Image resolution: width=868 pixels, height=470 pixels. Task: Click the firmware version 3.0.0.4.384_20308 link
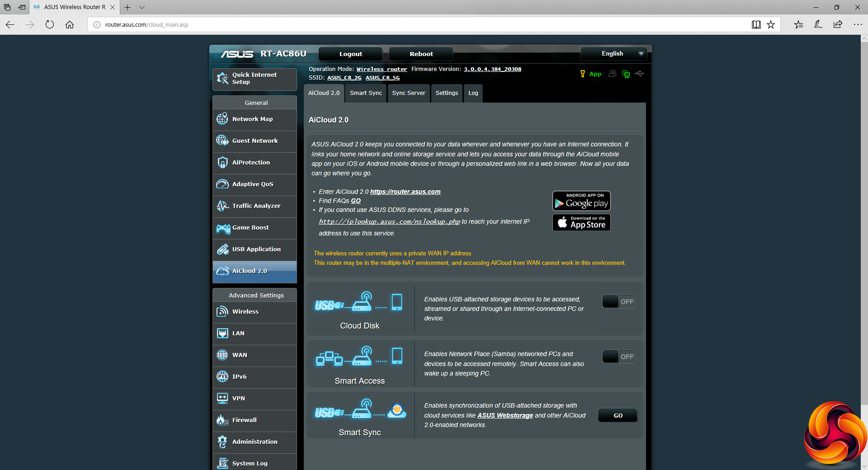492,69
